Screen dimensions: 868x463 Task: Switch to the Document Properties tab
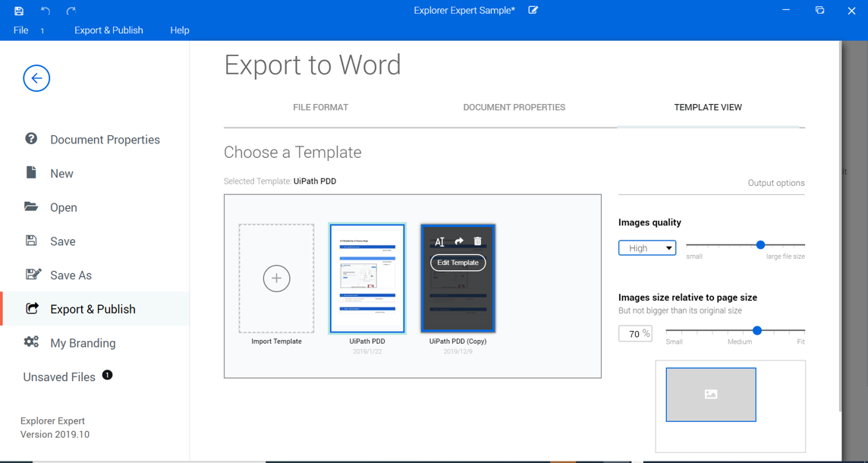514,108
